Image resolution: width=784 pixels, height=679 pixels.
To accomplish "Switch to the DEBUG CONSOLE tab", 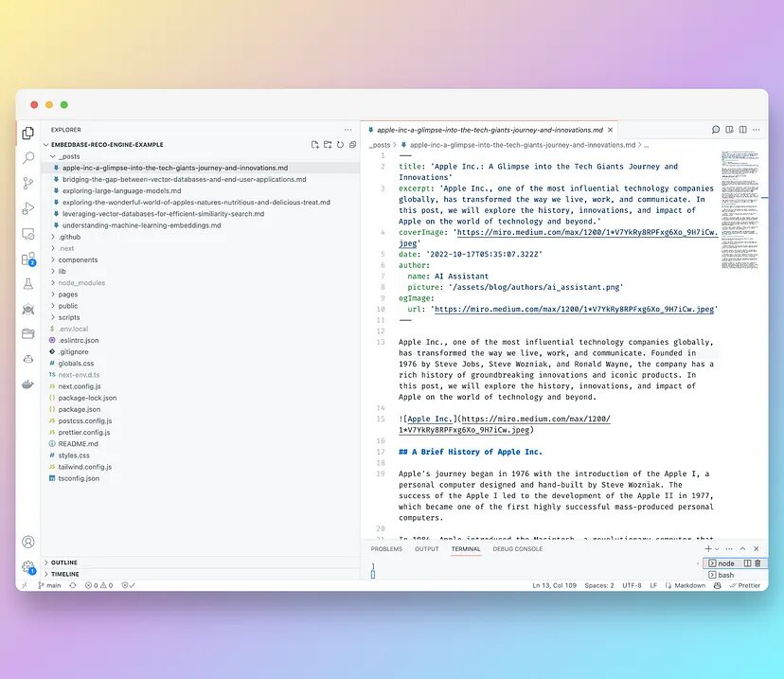I will tap(518, 548).
